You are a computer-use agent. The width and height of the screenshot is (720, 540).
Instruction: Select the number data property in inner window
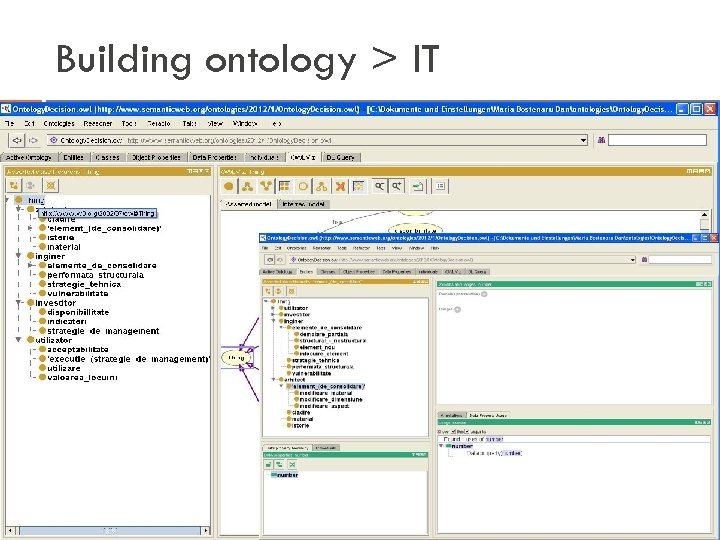(x=287, y=475)
